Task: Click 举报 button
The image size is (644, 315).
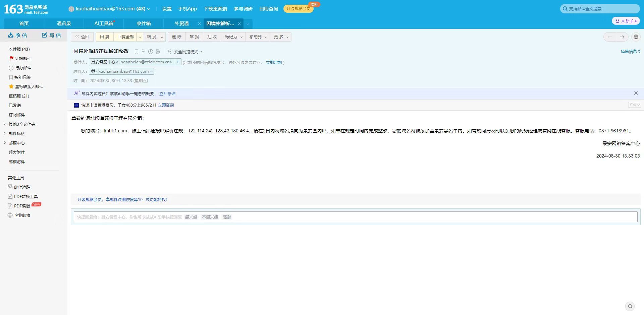Action: [x=194, y=37]
